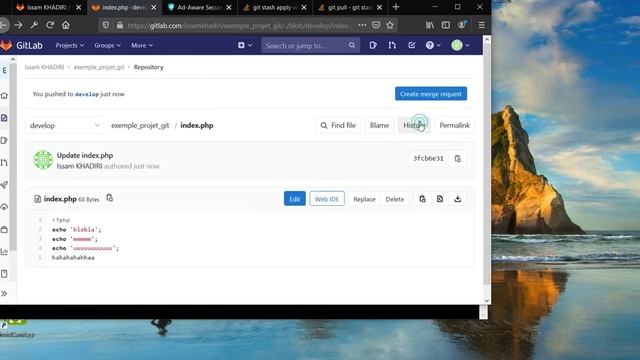This screenshot has width=640, height=360.
Task: Open the page actions three-dot menu
Action: tap(362, 25)
